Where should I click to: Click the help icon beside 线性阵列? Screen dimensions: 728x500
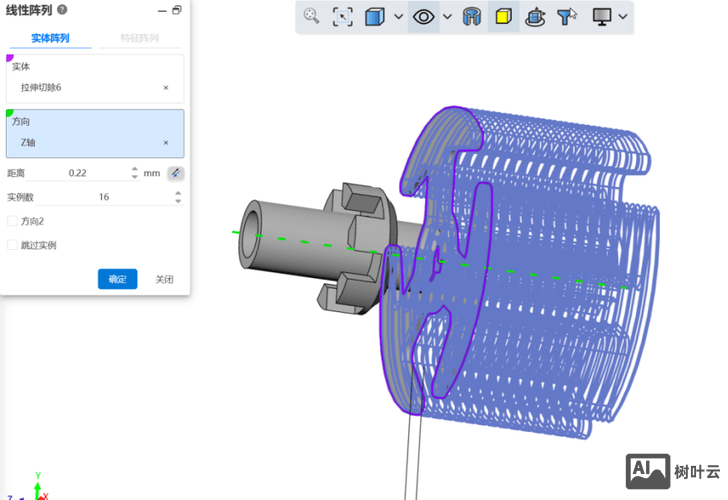pos(62,10)
